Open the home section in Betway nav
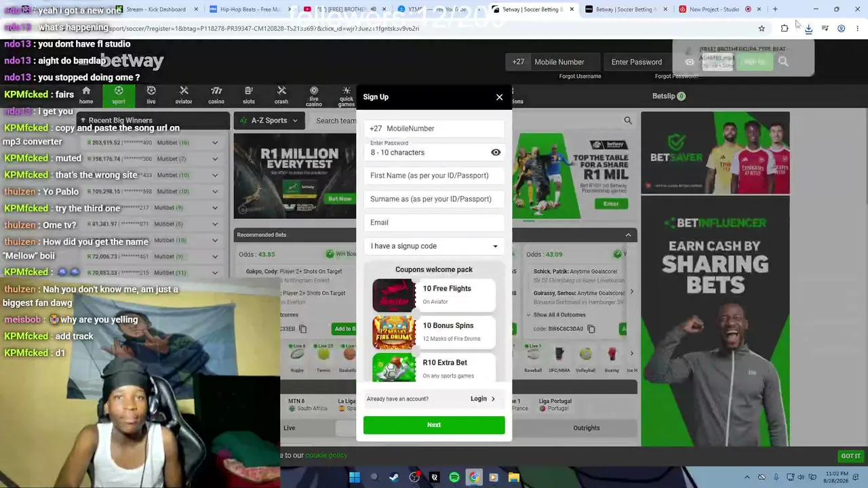This screenshot has width=868, height=488. [86, 95]
